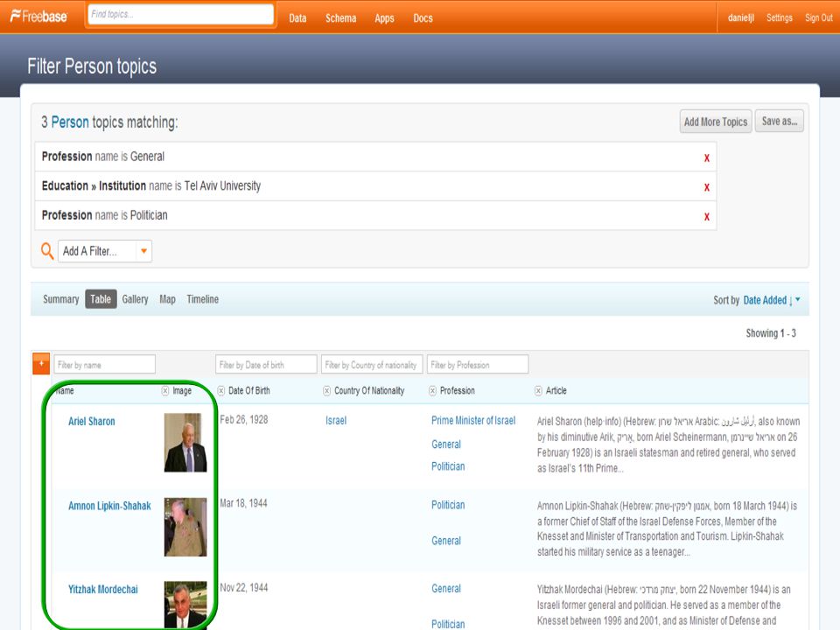Viewport: 840px width, 630px height.
Task: Select the Table view tab
Action: click(x=101, y=299)
